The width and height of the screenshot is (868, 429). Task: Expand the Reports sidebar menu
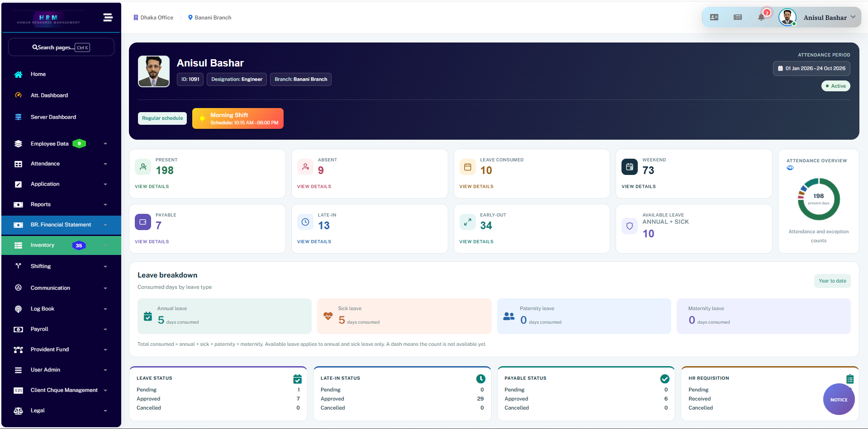(61, 204)
